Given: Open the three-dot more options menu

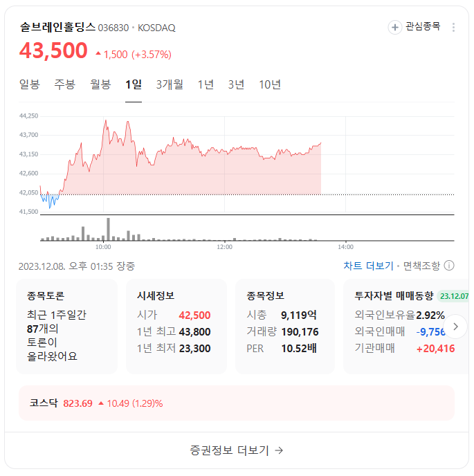Looking at the screenshot, I should pos(453,27).
